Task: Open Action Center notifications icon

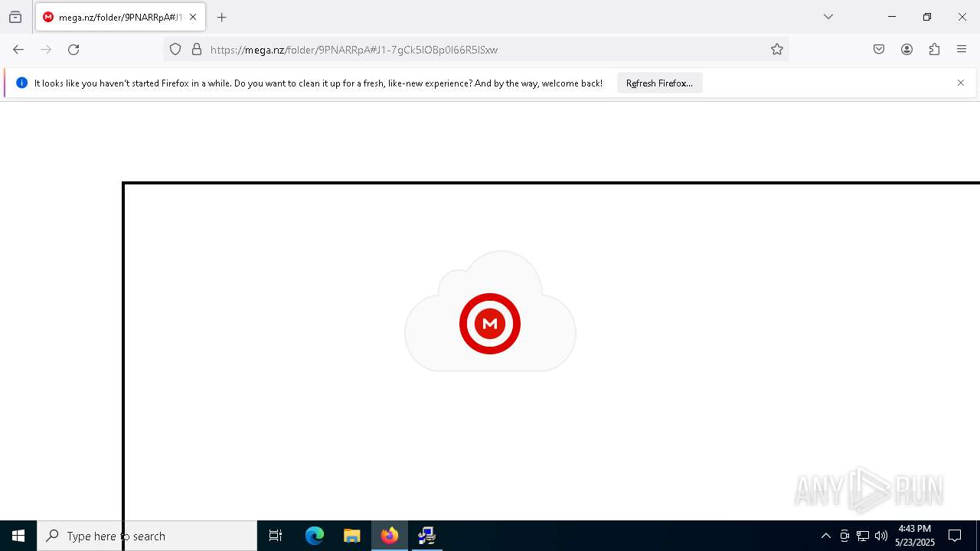Action: point(955,536)
